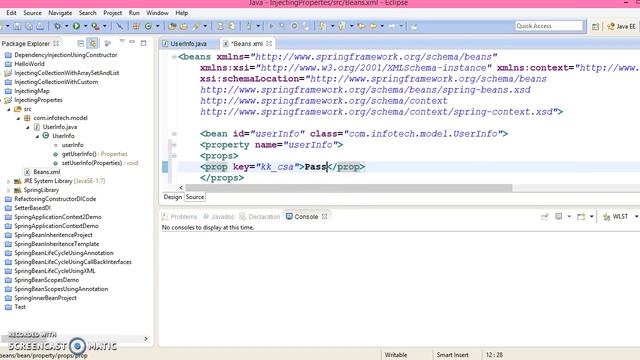Open the Declaration view tab
The height and width of the screenshot is (360, 640).
point(260,216)
